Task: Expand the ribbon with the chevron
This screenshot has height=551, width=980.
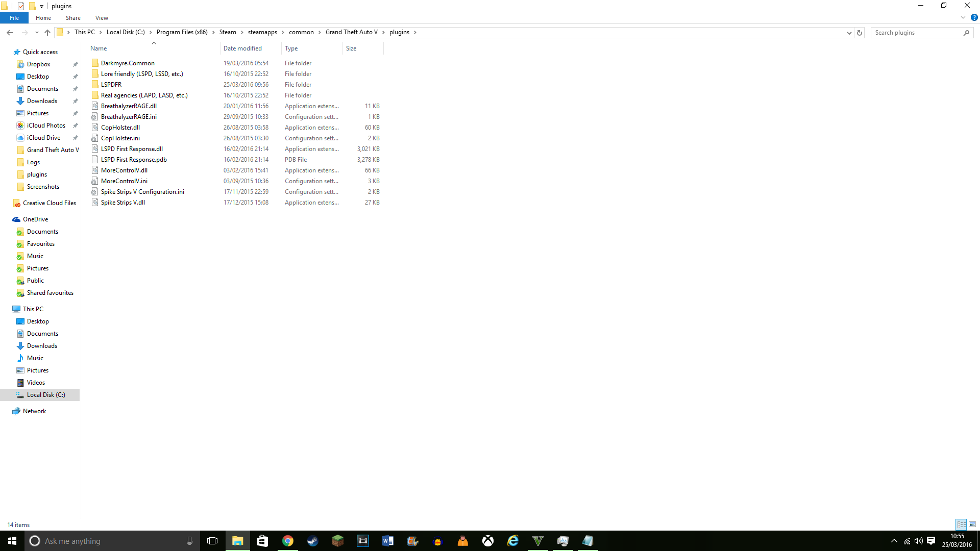Action: tap(963, 17)
